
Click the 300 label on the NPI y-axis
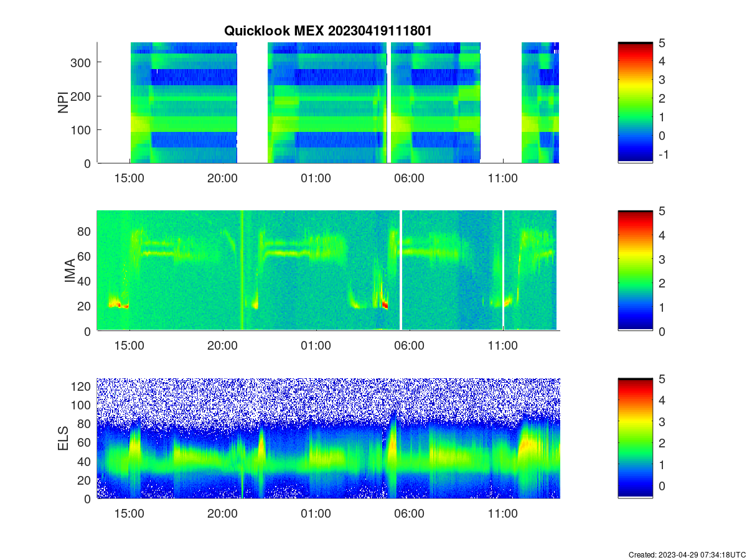point(82,62)
